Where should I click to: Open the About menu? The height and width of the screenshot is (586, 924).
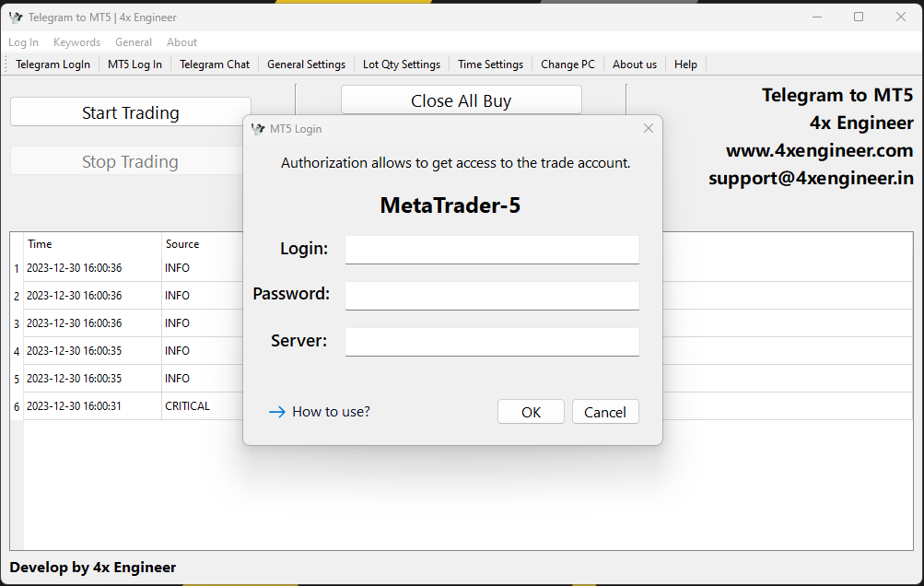pyautogui.click(x=181, y=41)
